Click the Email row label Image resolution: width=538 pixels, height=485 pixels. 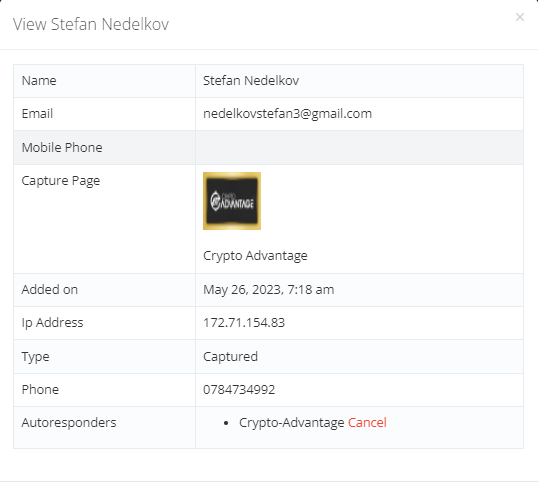37,114
